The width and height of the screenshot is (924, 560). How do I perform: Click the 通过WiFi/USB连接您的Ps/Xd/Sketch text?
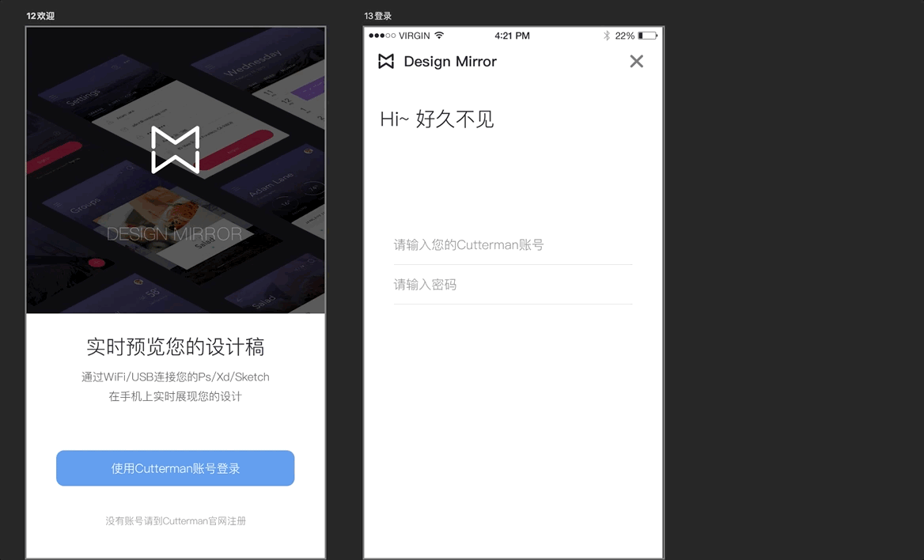(176, 376)
